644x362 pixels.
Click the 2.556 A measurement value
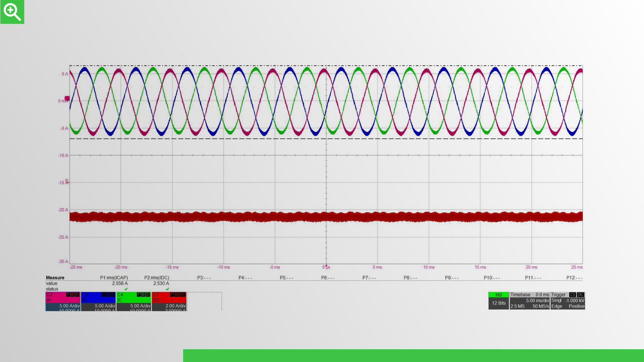click(x=120, y=283)
